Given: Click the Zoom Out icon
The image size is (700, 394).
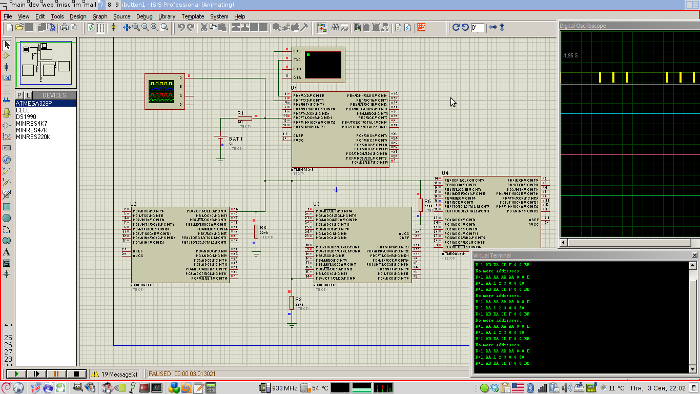Looking at the screenshot, I should [x=146, y=28].
